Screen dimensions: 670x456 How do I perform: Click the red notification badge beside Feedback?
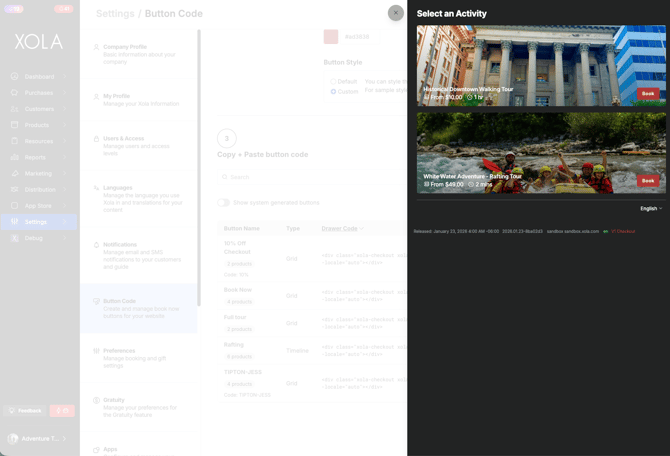[62, 411]
